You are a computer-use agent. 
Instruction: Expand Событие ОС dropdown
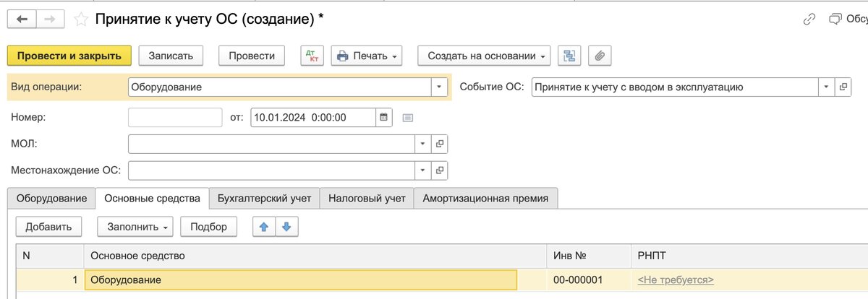coord(828,87)
